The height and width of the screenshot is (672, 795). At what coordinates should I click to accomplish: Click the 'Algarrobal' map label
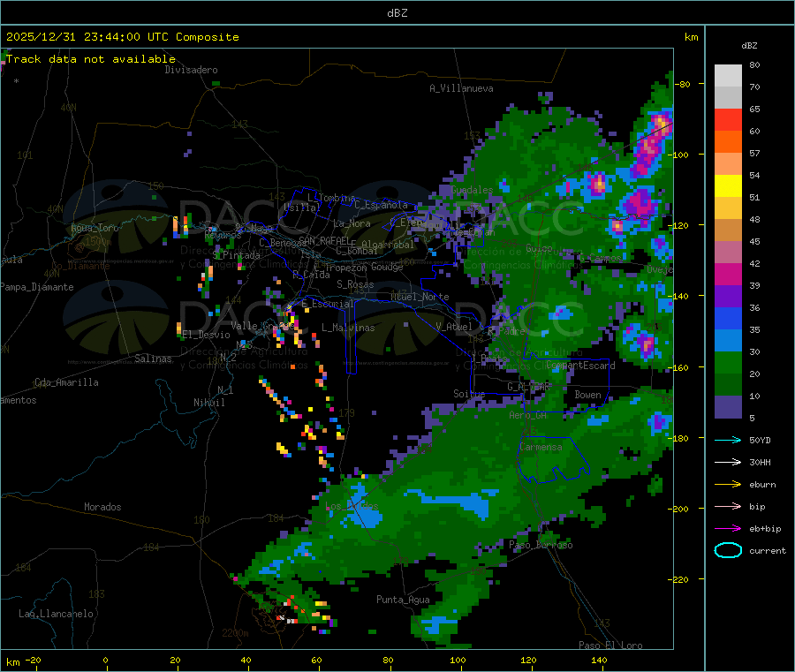(388, 245)
